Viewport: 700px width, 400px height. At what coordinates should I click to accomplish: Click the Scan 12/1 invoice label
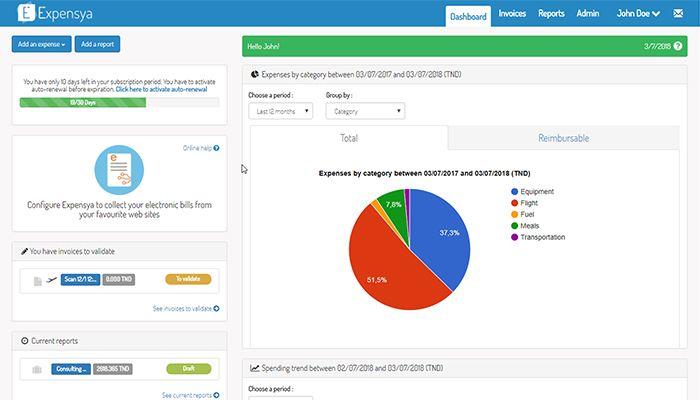pos(80,279)
